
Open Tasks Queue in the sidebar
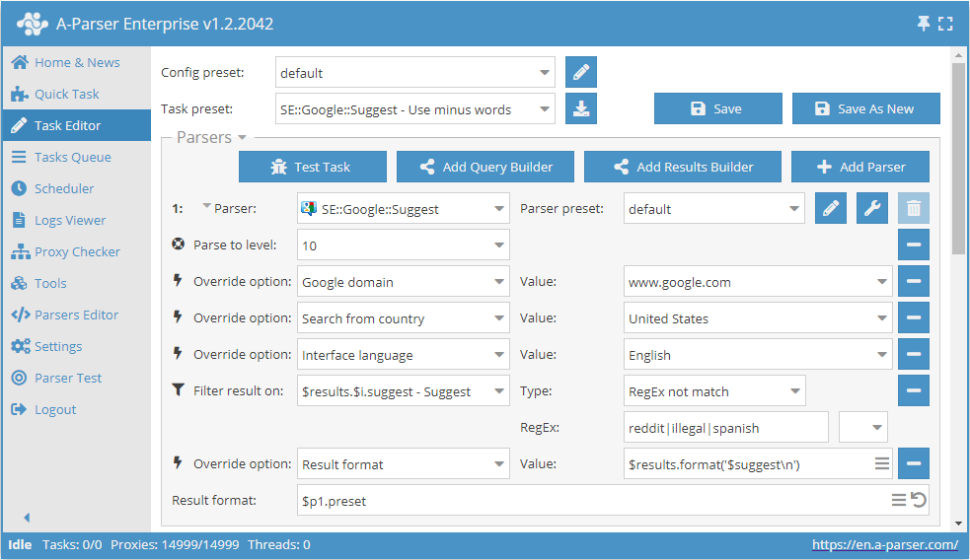point(72,157)
